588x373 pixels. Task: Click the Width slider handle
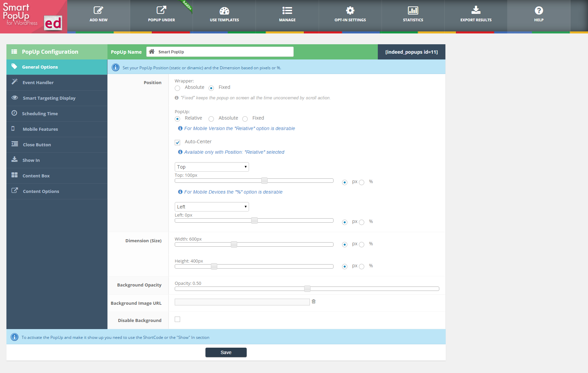234,244
